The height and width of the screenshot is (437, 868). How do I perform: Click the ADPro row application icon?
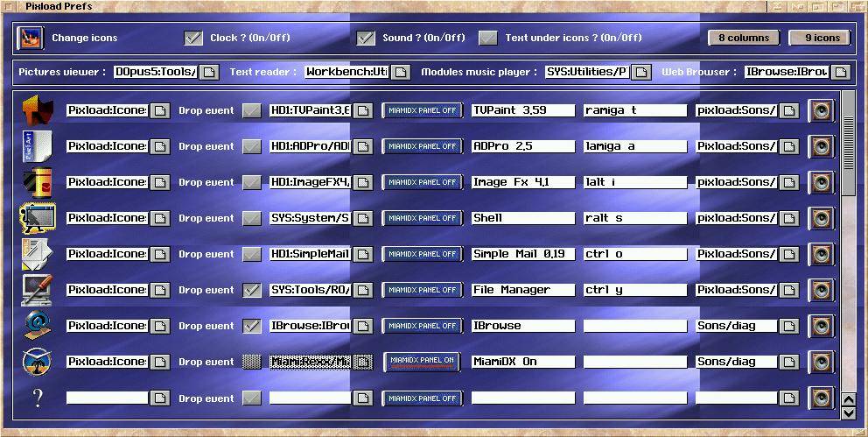tap(38, 146)
